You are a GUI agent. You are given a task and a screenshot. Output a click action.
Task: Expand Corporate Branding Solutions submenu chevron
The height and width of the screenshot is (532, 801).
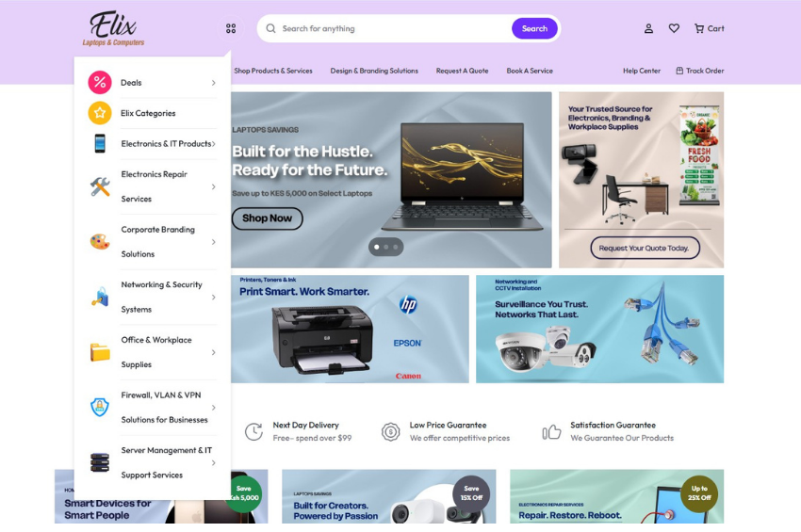pos(213,242)
